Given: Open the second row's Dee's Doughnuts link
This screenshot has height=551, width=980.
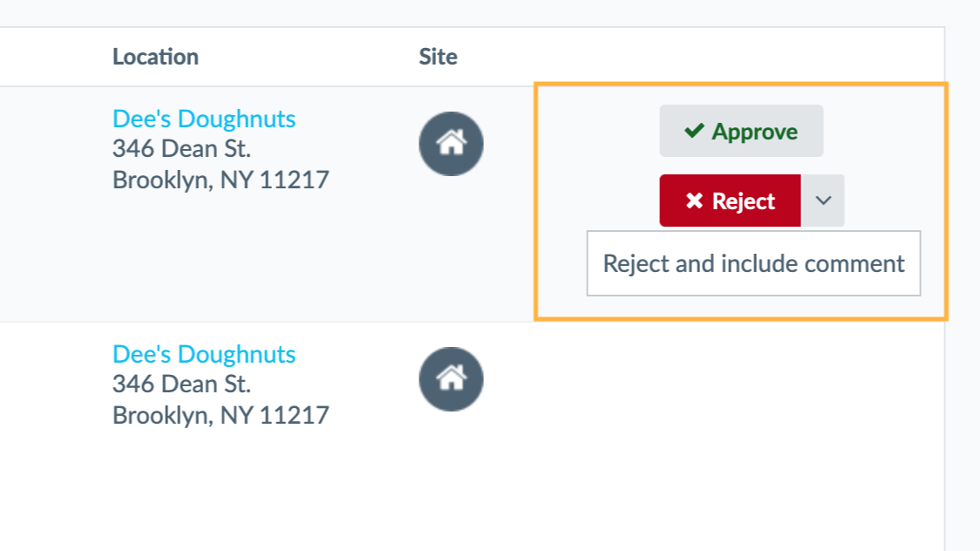Looking at the screenshot, I should (204, 354).
